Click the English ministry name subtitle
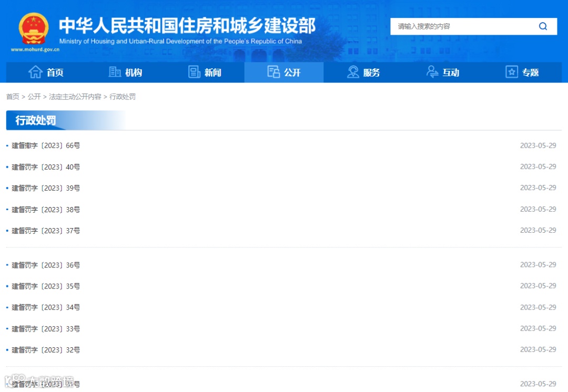 (180, 42)
